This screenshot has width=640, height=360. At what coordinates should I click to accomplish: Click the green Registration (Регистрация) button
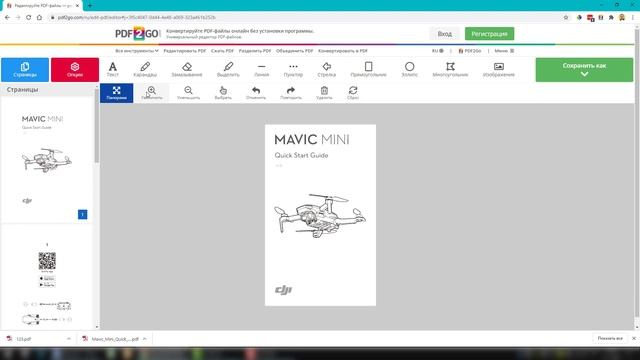click(489, 34)
